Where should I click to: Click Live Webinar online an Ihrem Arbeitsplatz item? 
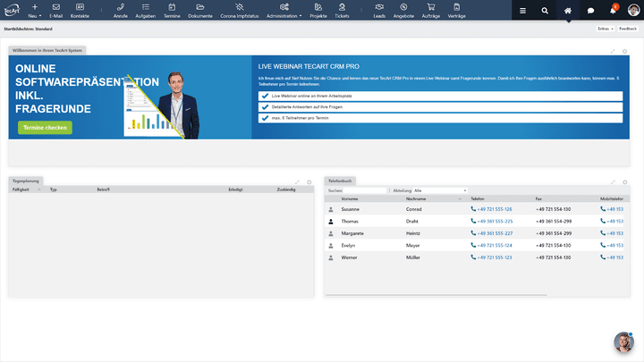pyautogui.click(x=440, y=96)
